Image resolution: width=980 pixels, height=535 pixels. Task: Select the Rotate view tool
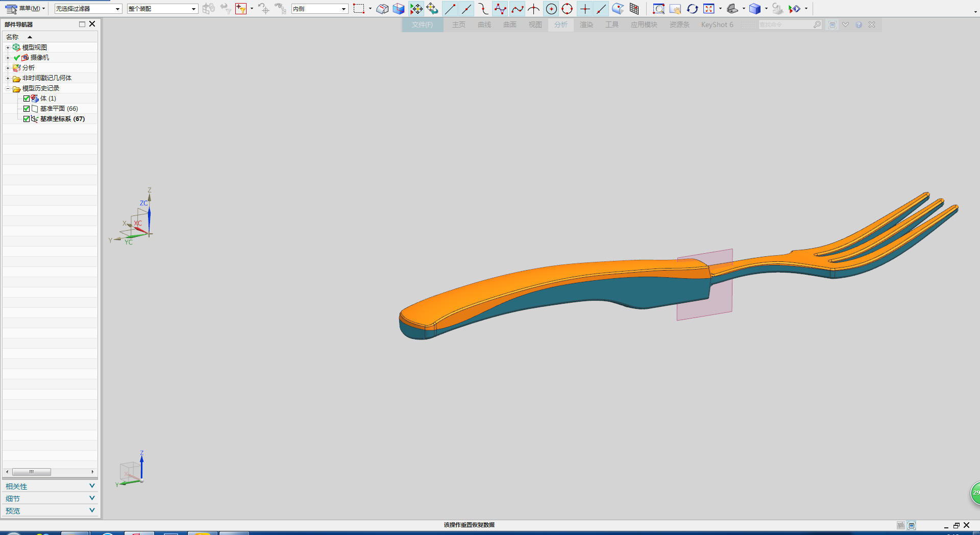coord(692,9)
